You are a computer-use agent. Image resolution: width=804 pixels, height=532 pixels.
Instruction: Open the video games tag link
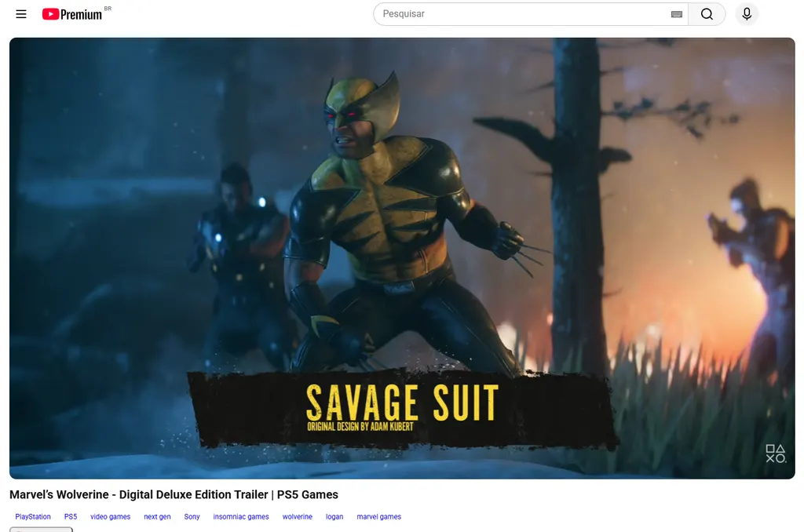(x=110, y=516)
